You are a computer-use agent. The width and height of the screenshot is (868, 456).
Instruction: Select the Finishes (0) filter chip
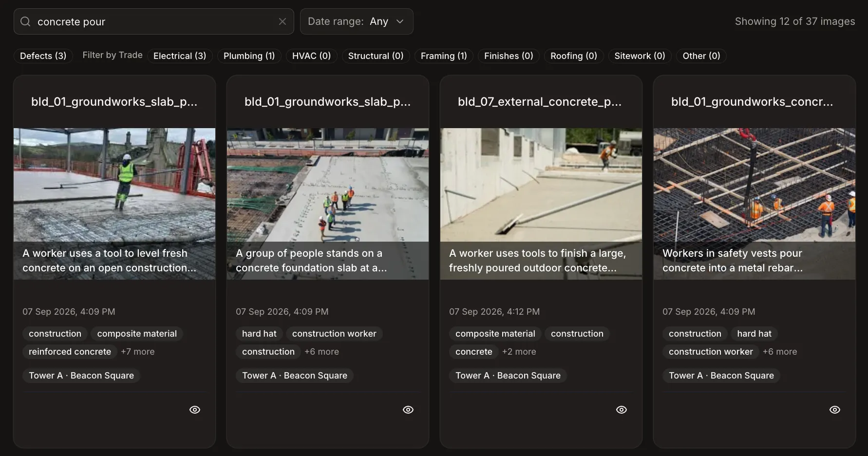click(509, 56)
